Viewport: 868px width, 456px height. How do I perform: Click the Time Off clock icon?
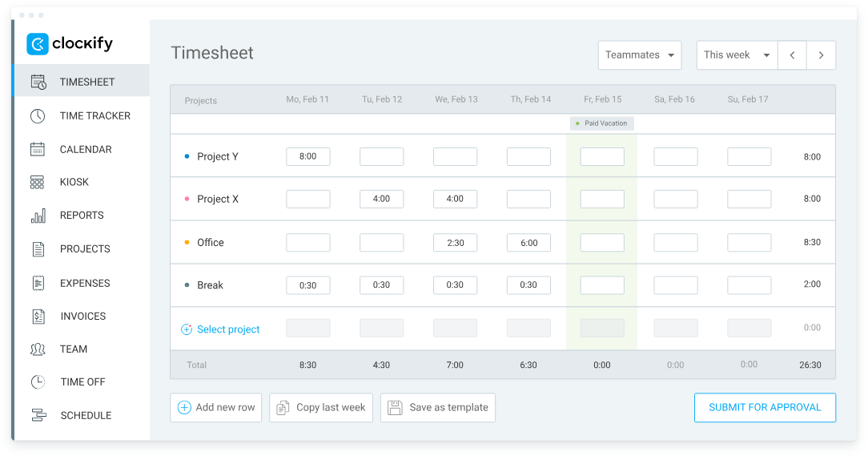tap(38, 382)
